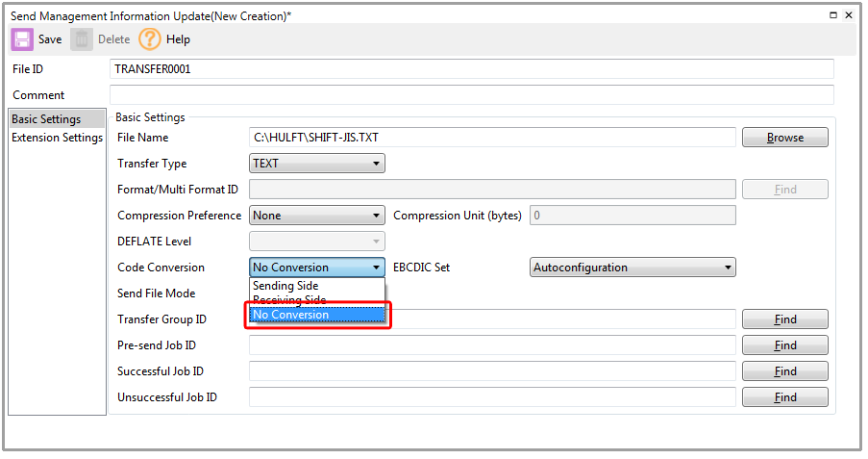The width and height of the screenshot is (868, 459).
Task: Choose Sending Side from the list
Action: (x=285, y=286)
